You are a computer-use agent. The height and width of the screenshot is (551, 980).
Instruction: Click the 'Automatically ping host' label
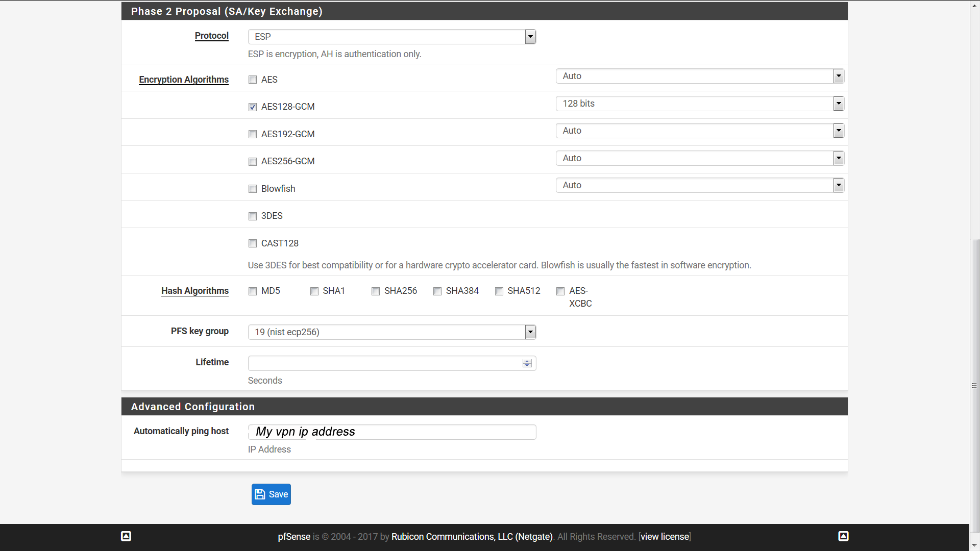[x=181, y=431]
